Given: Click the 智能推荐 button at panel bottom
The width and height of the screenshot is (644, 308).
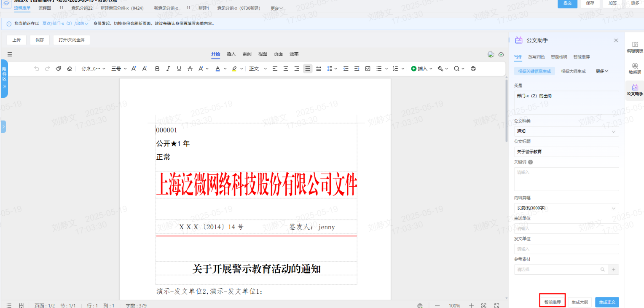Looking at the screenshot, I should pyautogui.click(x=552, y=302).
